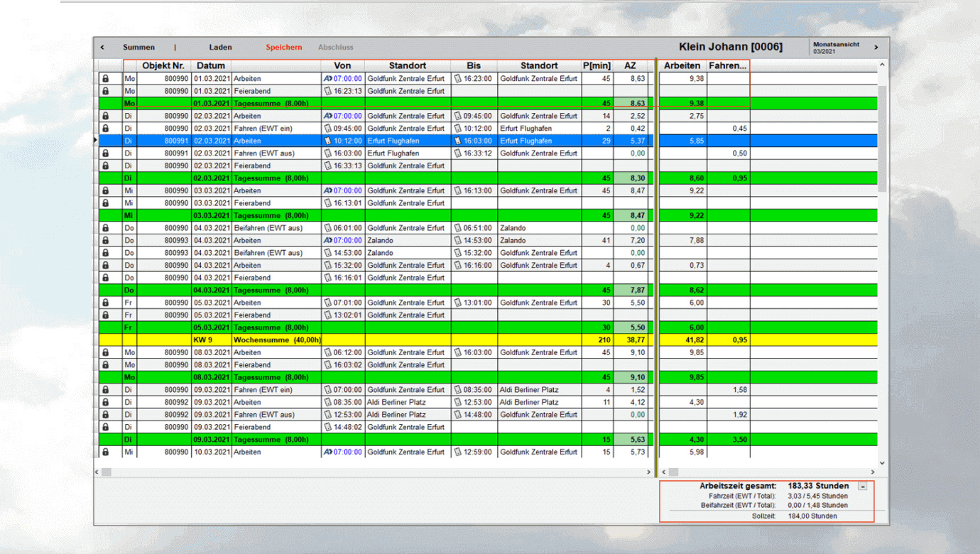Click the Monatsansicht 03/2021 view label
Viewport: 980px width, 554px height.
coord(837,48)
